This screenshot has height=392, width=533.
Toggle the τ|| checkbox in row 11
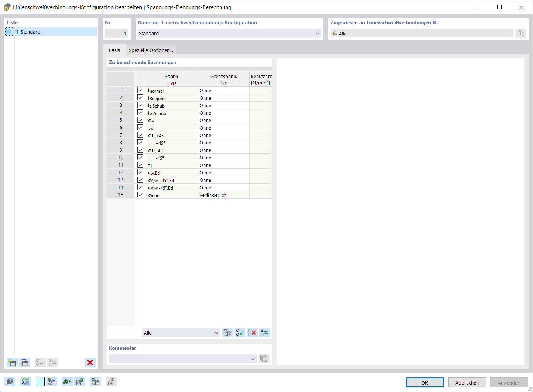[x=140, y=165]
